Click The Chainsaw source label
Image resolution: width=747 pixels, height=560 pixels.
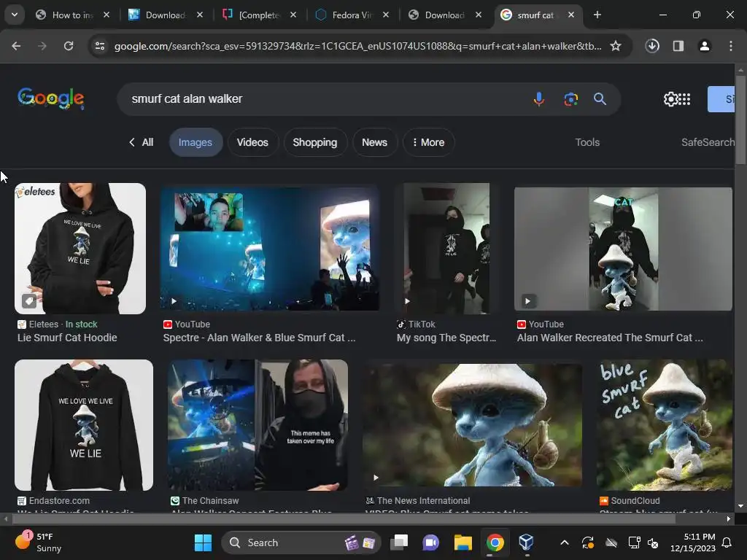210,500
